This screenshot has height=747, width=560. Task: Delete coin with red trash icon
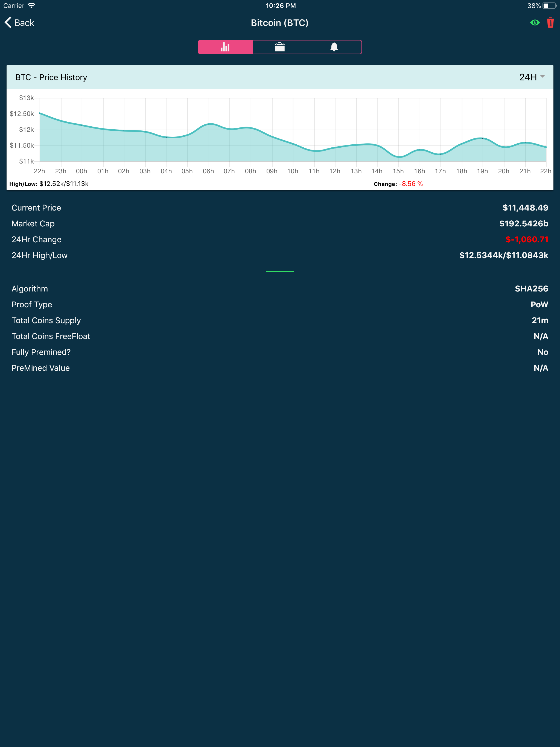(x=550, y=23)
